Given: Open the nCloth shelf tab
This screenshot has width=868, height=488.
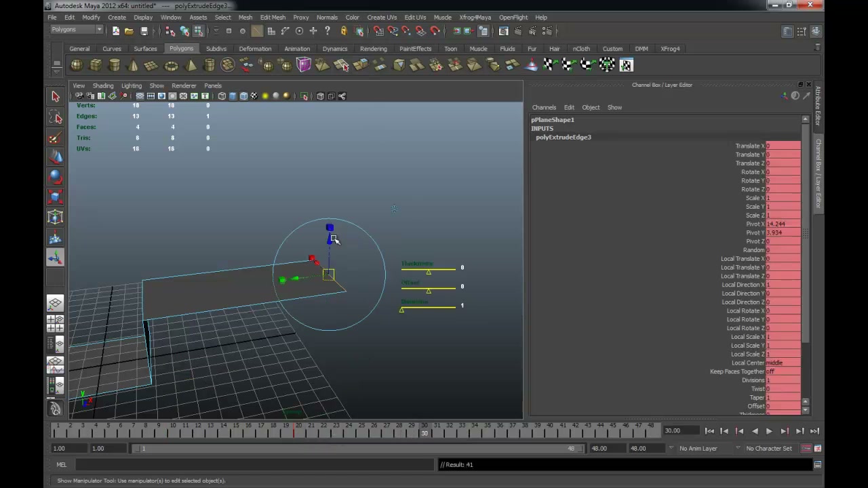Looking at the screenshot, I should pos(581,49).
